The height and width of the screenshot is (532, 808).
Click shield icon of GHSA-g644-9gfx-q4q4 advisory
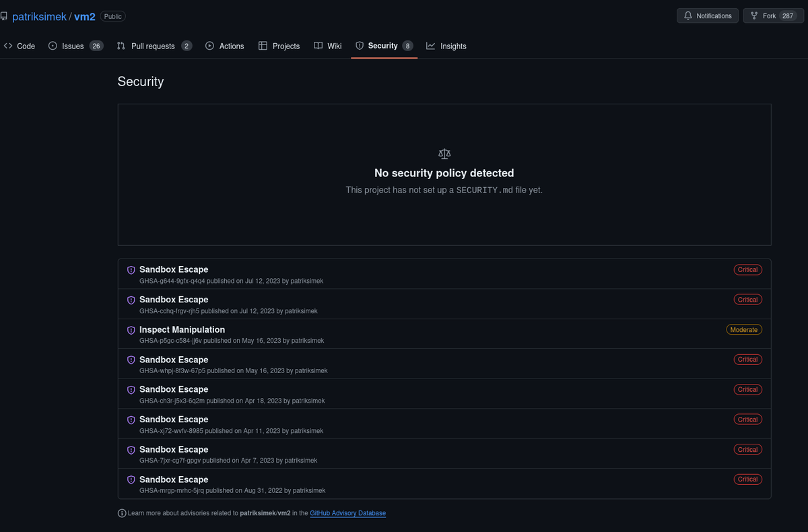pos(131,270)
